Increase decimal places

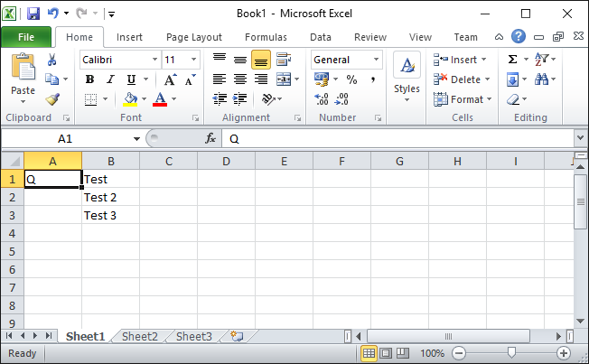(x=322, y=99)
